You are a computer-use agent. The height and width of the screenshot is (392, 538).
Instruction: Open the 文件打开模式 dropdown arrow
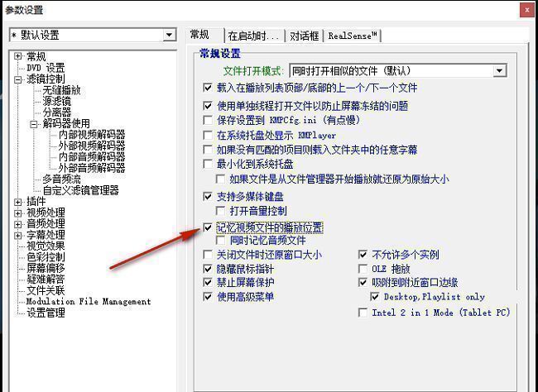(500, 71)
